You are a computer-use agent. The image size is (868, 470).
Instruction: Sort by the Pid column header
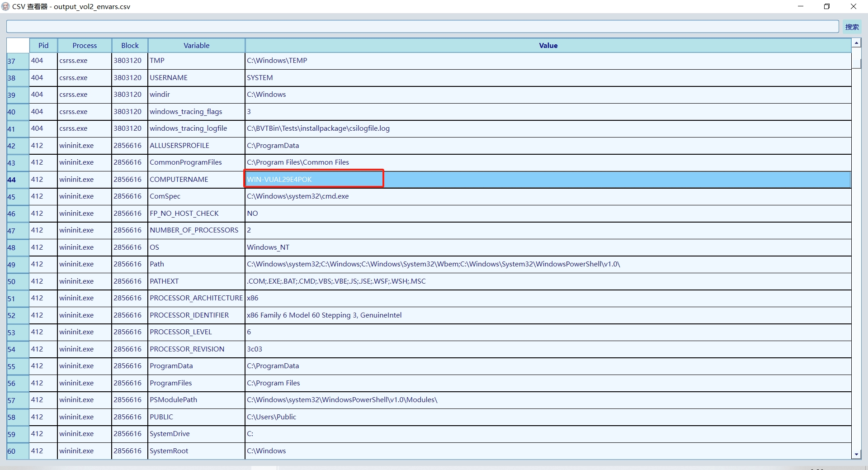click(x=43, y=45)
